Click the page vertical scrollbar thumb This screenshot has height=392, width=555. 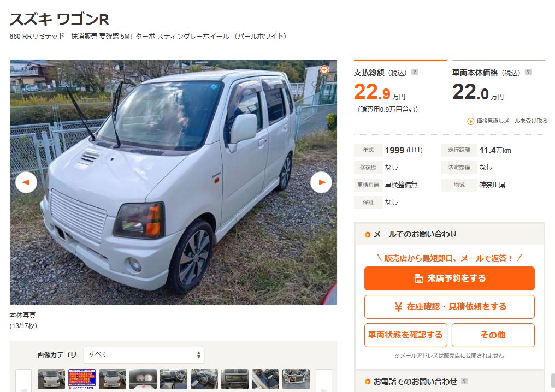pos(552,381)
